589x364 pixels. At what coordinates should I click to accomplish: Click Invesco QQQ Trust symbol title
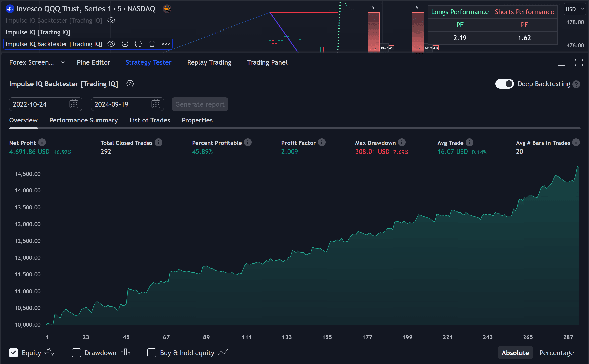(86, 9)
